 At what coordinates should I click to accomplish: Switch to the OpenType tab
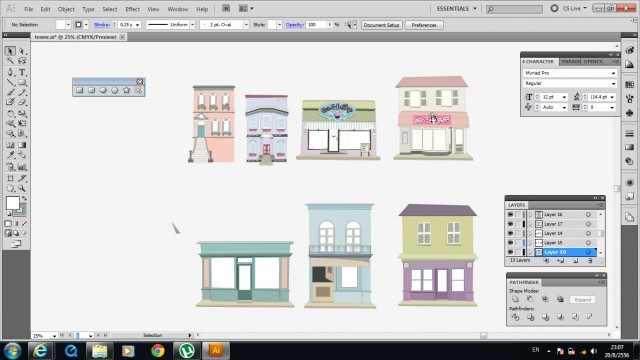pyautogui.click(x=593, y=61)
